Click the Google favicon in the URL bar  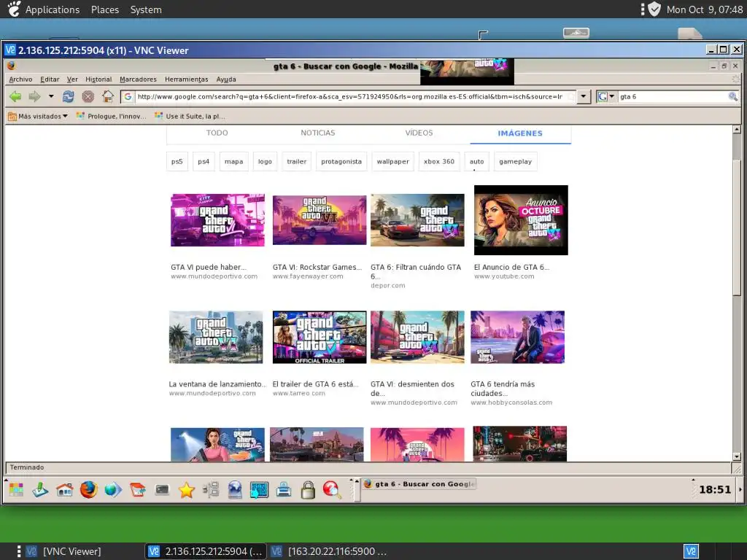click(128, 97)
